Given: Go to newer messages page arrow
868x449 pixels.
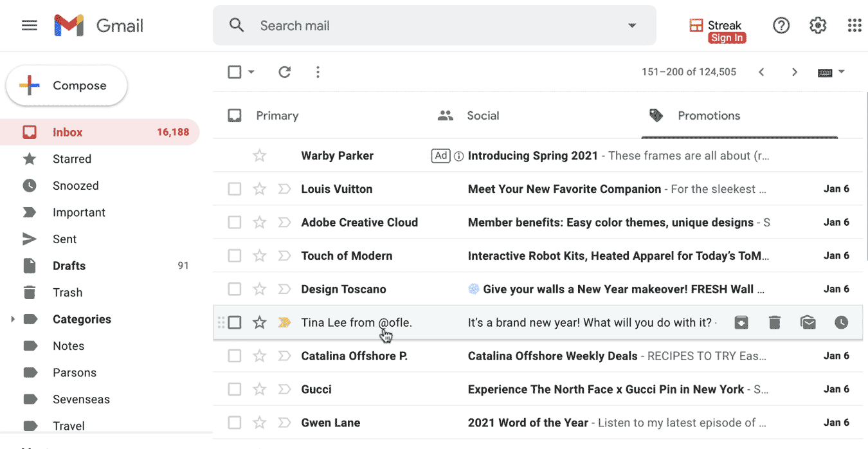Looking at the screenshot, I should pos(761,72).
